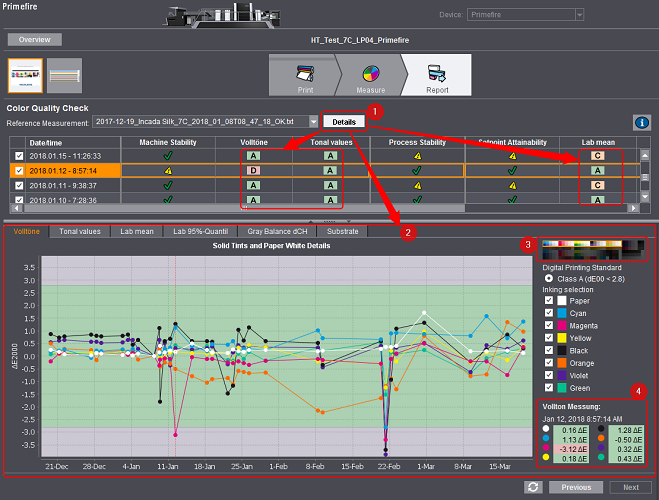Click horizontal scrollbar left arrow

(x=16, y=208)
